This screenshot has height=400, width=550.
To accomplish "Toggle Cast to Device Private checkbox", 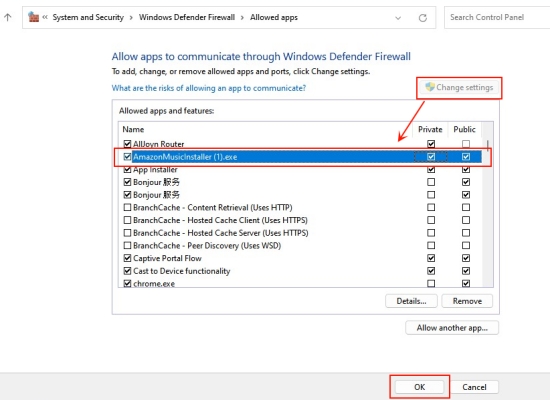I will tap(431, 271).
